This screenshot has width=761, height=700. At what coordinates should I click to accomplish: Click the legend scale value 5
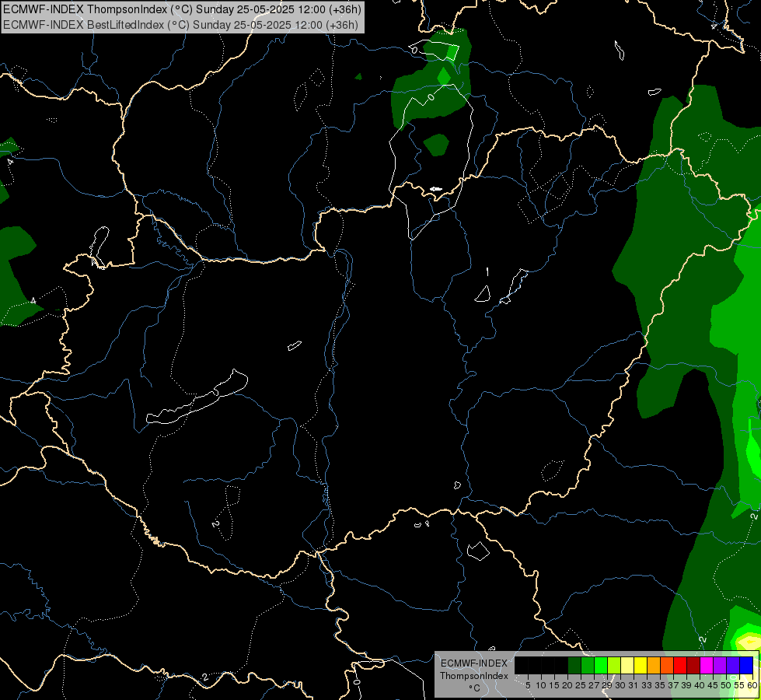tap(528, 685)
